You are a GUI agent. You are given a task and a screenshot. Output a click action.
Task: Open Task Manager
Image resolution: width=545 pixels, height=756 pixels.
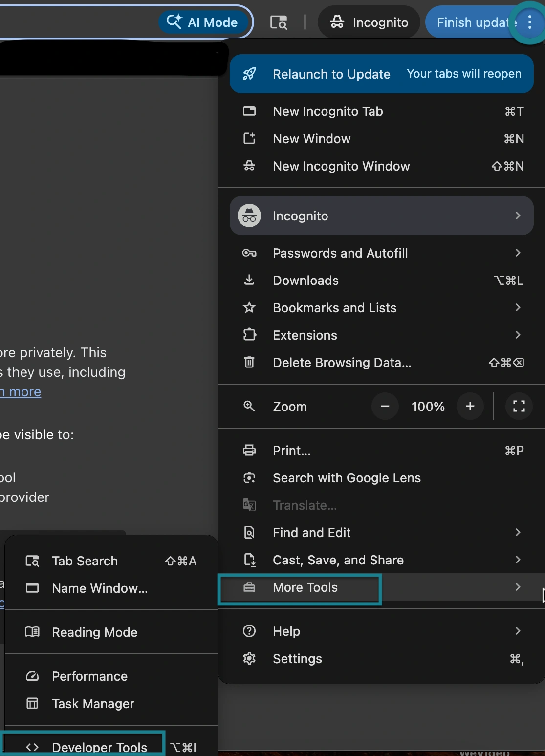point(111,704)
